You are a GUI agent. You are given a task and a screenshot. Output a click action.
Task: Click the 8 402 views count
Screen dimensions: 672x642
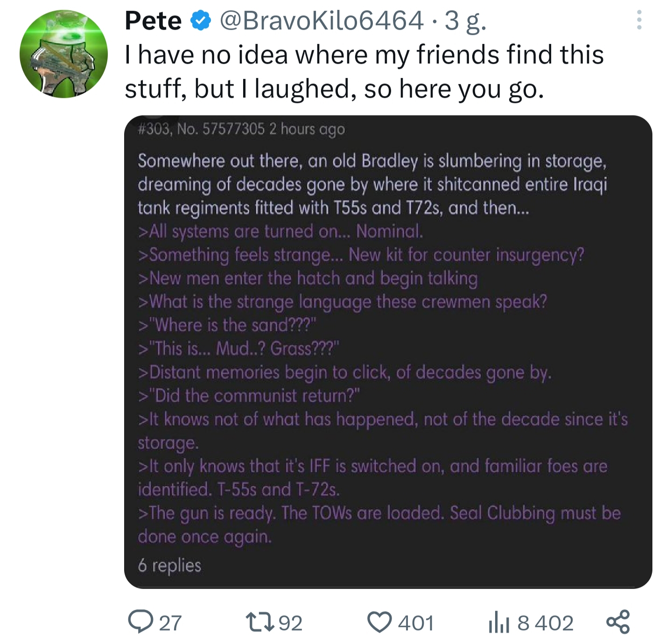click(545, 623)
